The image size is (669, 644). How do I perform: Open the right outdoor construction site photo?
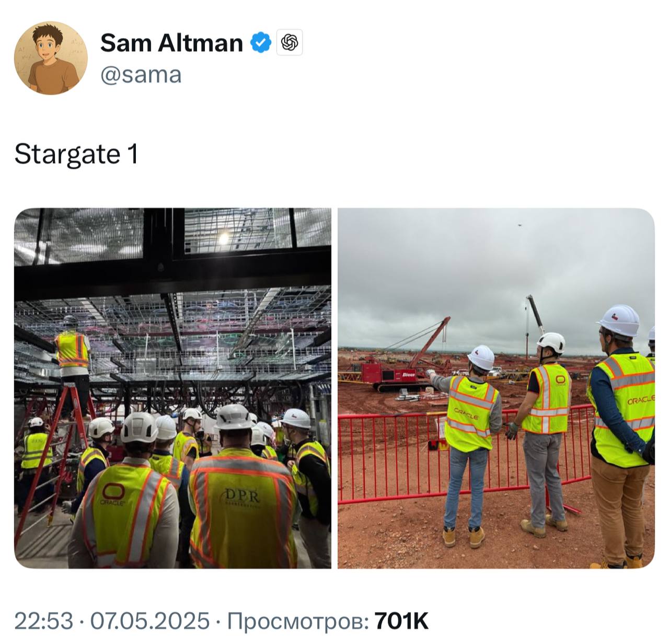496,388
